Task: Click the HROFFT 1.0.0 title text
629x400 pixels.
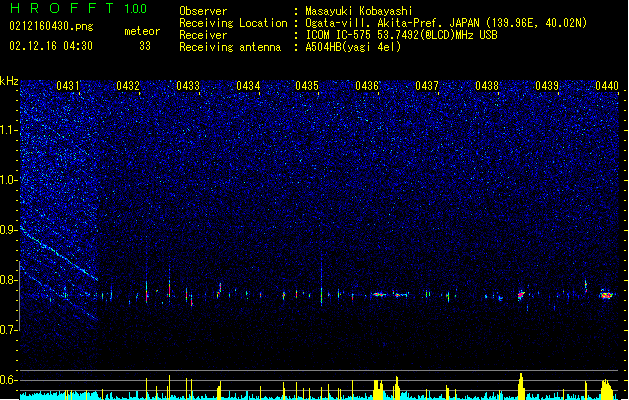Action: 78,8
